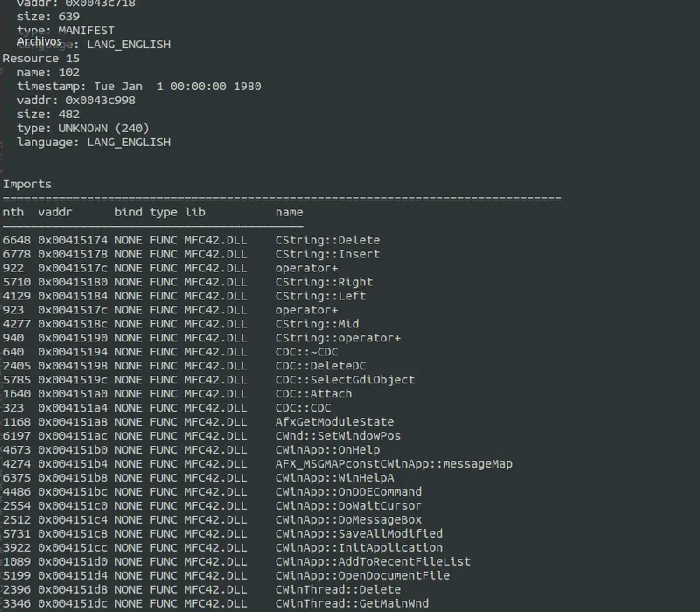Click the 'Imports' section heading
This screenshot has height=612, width=700.
(x=27, y=185)
